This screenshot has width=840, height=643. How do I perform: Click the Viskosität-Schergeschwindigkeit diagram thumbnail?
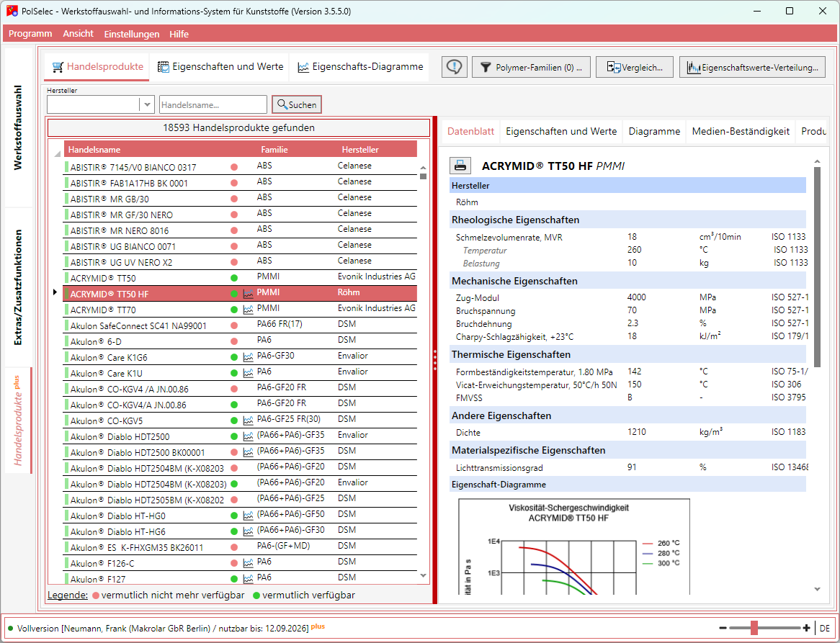[x=573, y=546]
